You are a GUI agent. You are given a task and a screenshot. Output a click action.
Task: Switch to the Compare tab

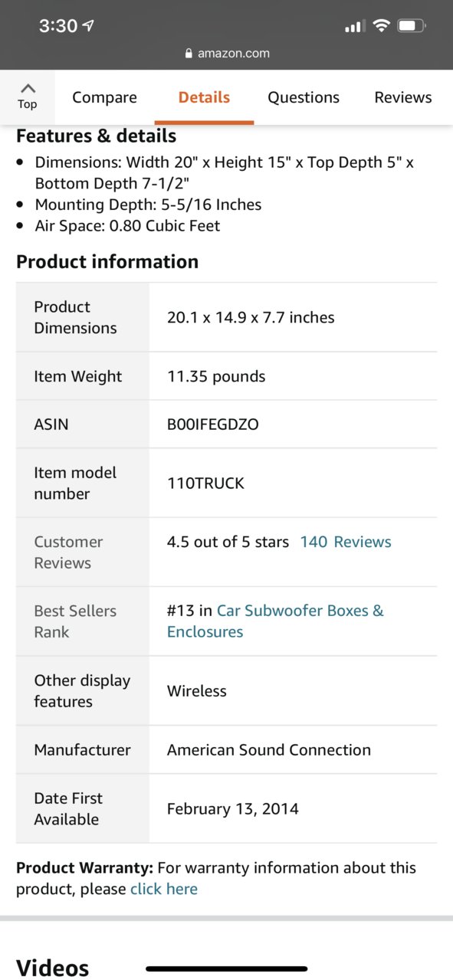(104, 97)
